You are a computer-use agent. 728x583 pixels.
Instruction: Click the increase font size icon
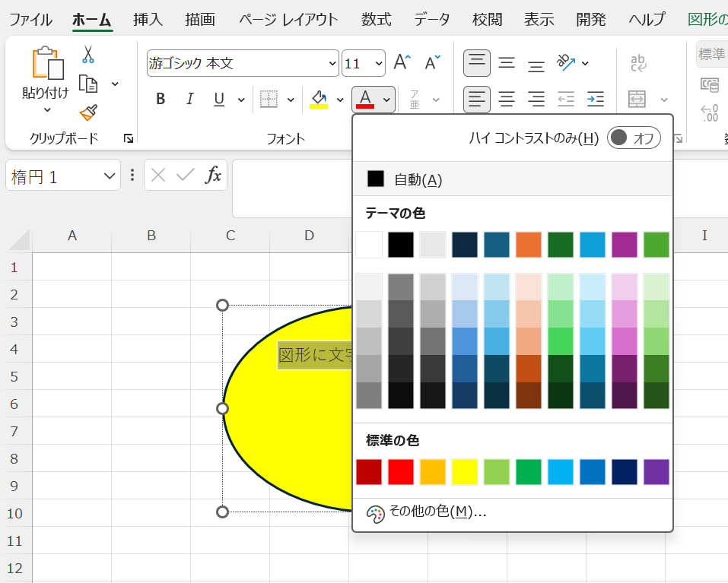(x=402, y=63)
